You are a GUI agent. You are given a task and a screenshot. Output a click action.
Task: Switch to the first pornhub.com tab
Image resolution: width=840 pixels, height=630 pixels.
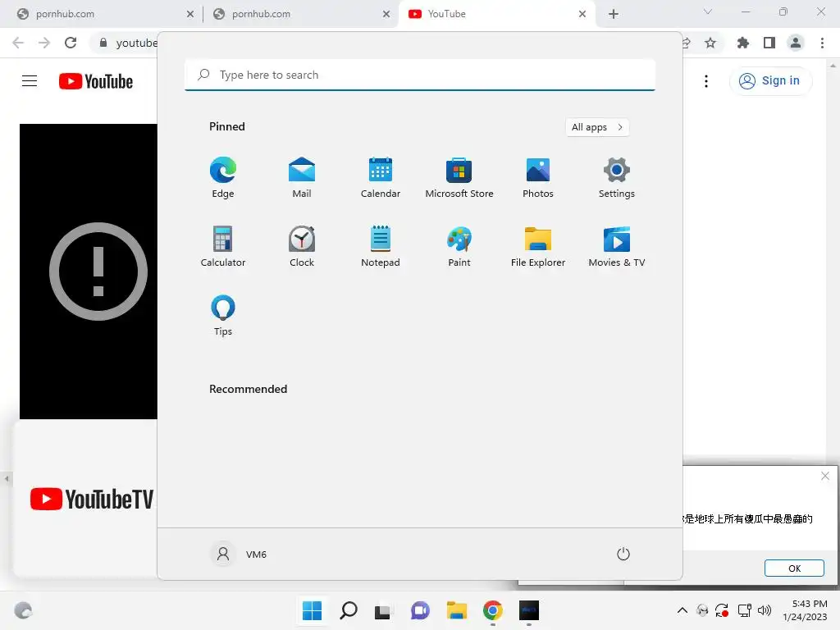pos(101,14)
